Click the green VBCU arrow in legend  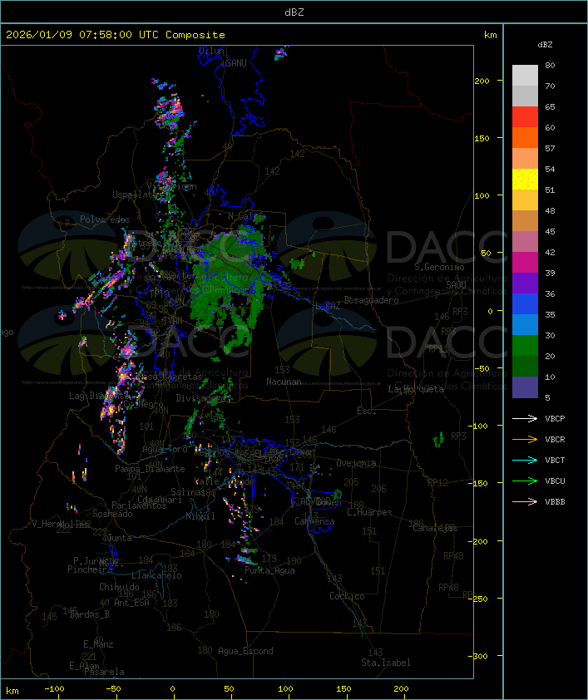click(x=525, y=481)
